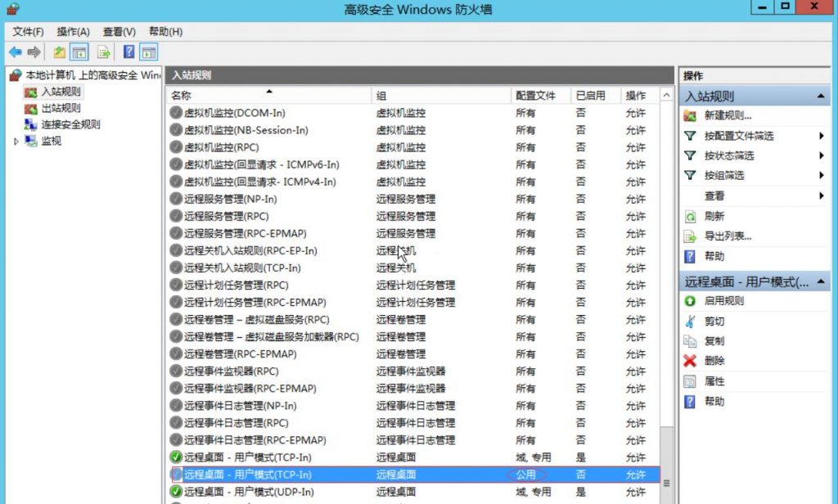This screenshot has width=838, height=504.
Task: Click the blue Help toolbar icon
Action: tap(128, 52)
